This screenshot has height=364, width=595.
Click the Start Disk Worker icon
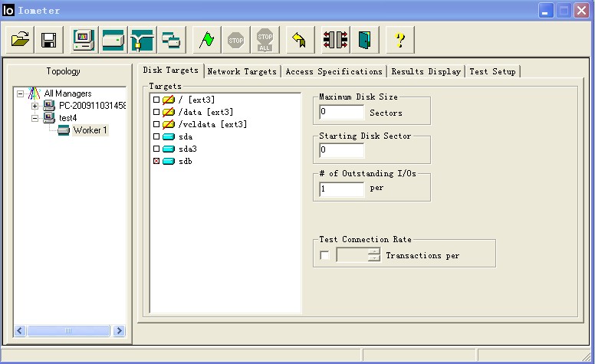coord(113,39)
